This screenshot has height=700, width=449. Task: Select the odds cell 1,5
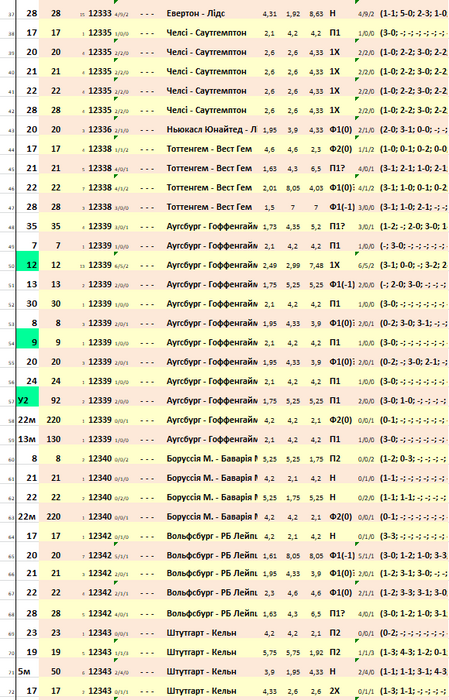coord(270,207)
